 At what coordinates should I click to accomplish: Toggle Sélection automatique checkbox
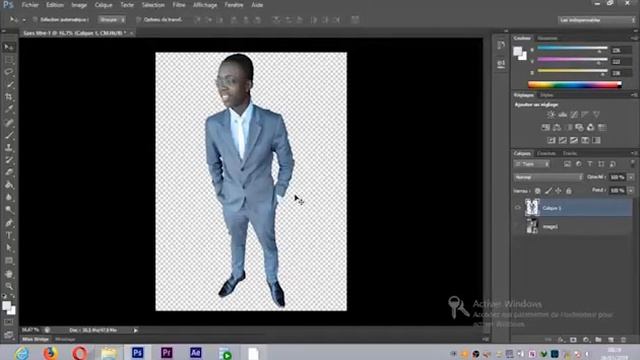point(35,20)
